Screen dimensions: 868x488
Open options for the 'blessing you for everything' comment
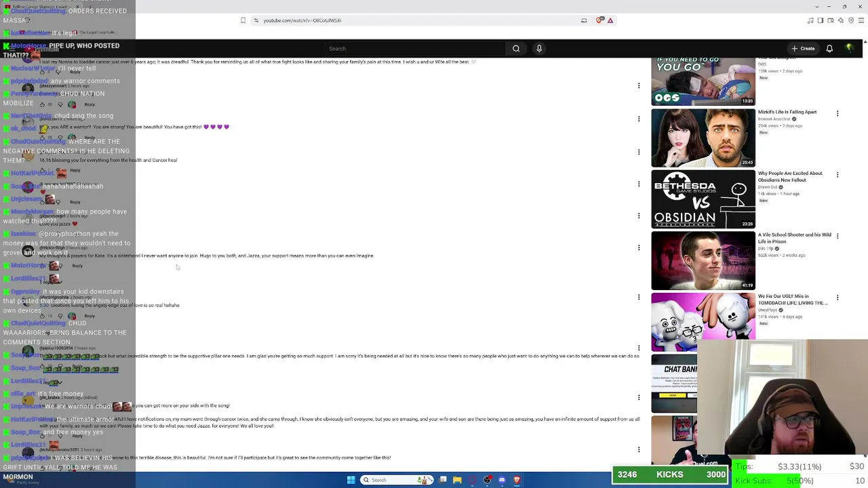639,152
